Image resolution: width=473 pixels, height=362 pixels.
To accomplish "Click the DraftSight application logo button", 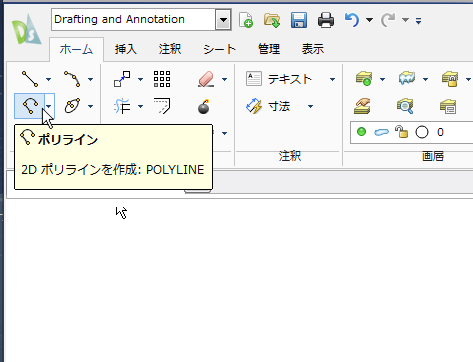I will pos(27,29).
